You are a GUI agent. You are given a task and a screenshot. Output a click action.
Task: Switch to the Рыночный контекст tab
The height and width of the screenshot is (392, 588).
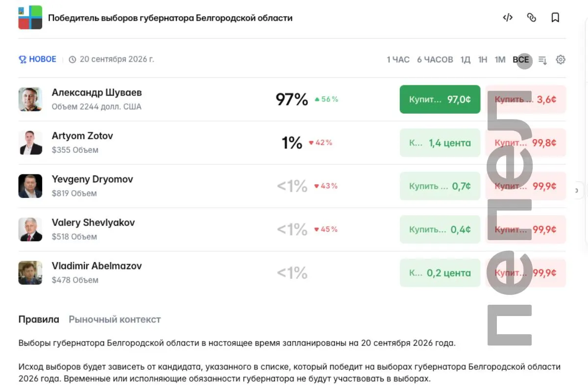[x=115, y=319]
